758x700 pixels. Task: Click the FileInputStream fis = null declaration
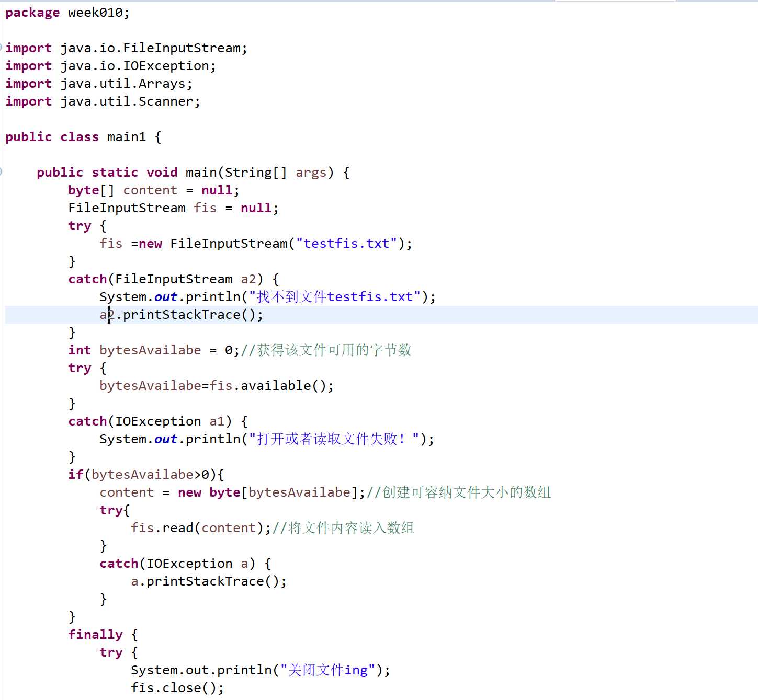point(173,208)
